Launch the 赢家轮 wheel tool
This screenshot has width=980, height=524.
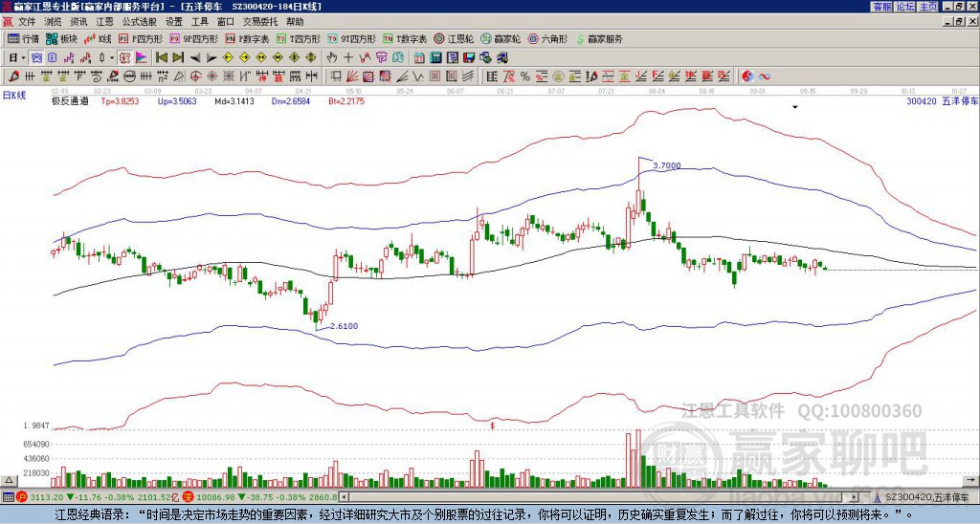click(x=501, y=38)
